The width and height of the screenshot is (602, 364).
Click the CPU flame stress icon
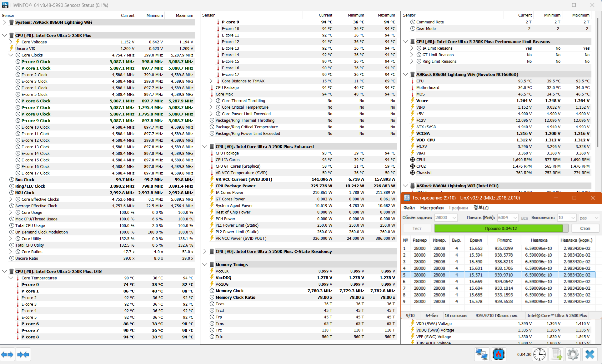click(498, 354)
